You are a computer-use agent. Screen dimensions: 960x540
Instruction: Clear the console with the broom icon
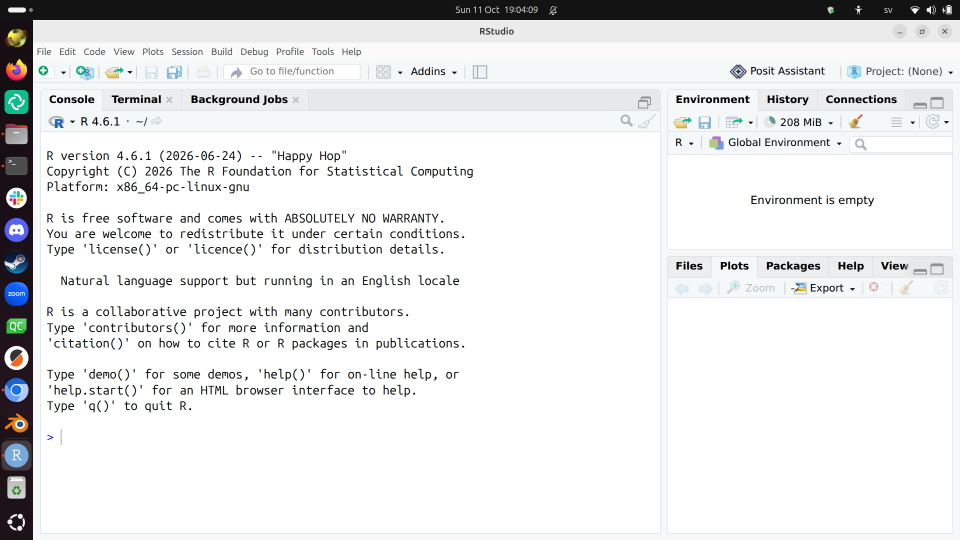click(x=646, y=121)
